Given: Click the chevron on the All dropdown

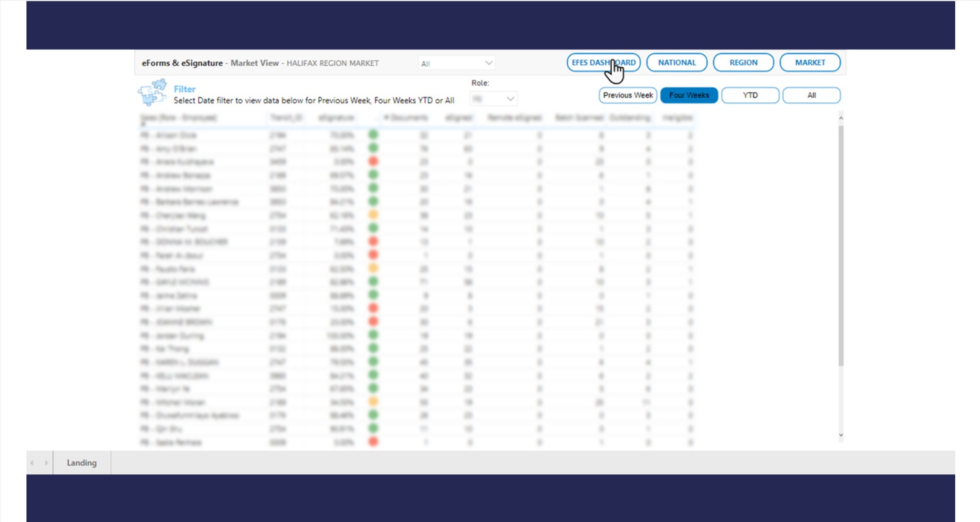Looking at the screenshot, I should pos(489,63).
